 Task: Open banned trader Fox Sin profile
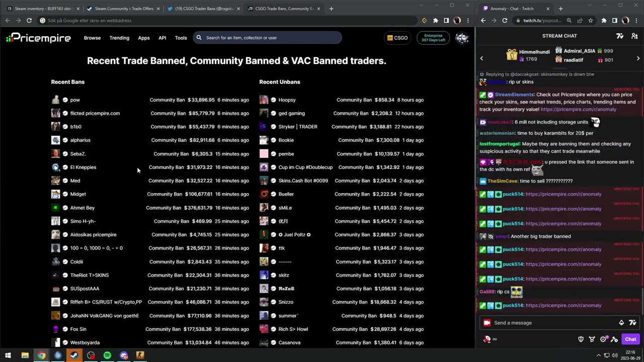78,329
